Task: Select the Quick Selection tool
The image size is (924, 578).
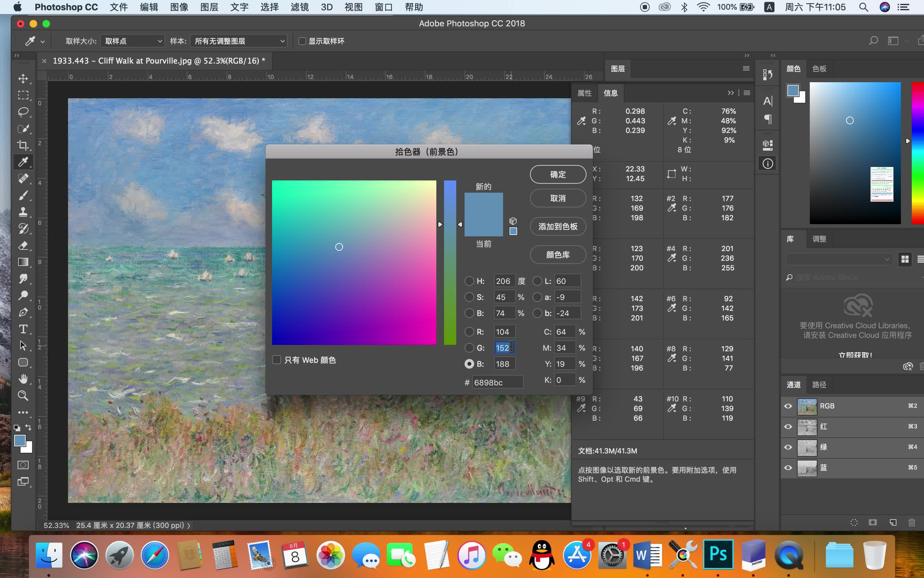Action: (23, 129)
